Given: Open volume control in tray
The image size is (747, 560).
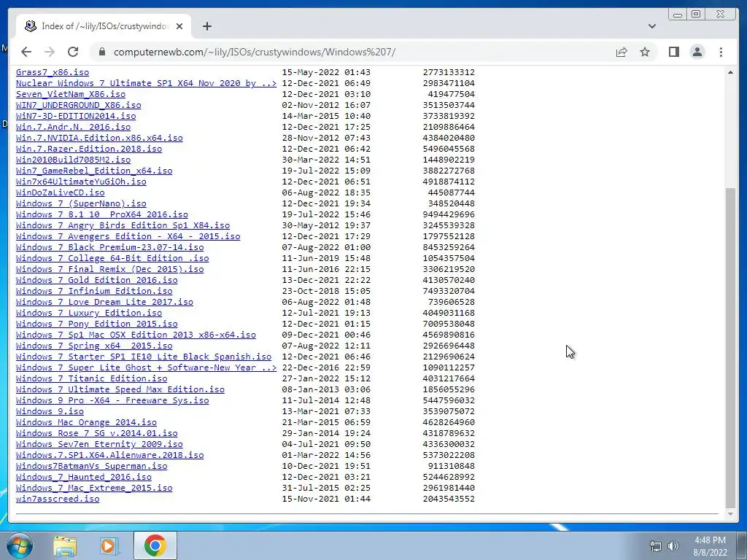Looking at the screenshot, I should click(x=673, y=547).
